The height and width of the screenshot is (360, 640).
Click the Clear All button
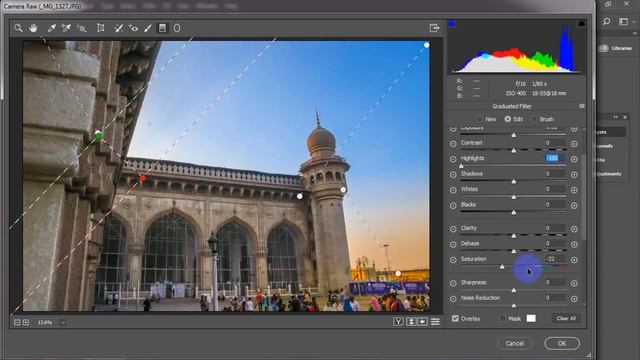click(566, 318)
